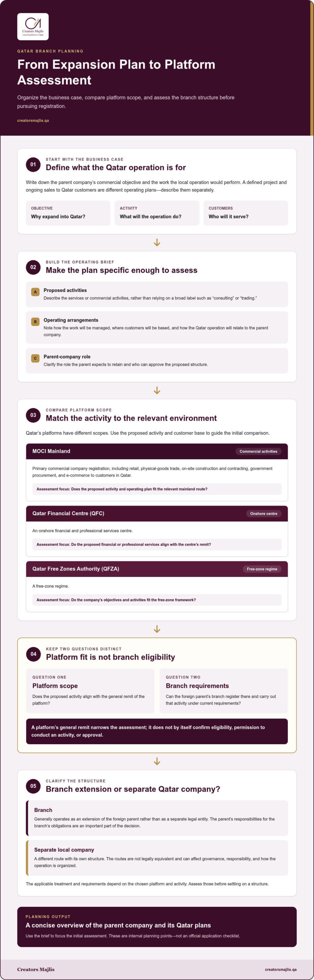Click the Objective card Why expand into Qatar
The width and height of the screenshot is (314, 980).
tap(68, 213)
